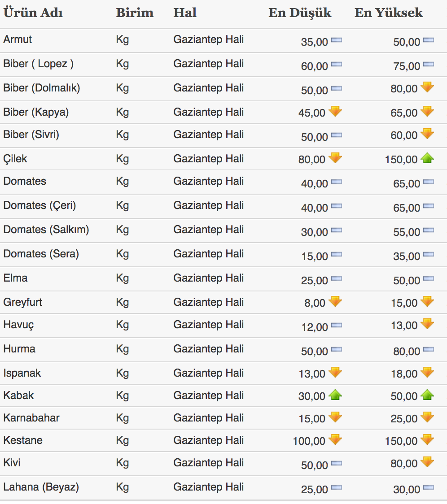Click the orange down arrow beside Greyfurt 8,00
This screenshot has width=447, height=504.
tap(335, 302)
